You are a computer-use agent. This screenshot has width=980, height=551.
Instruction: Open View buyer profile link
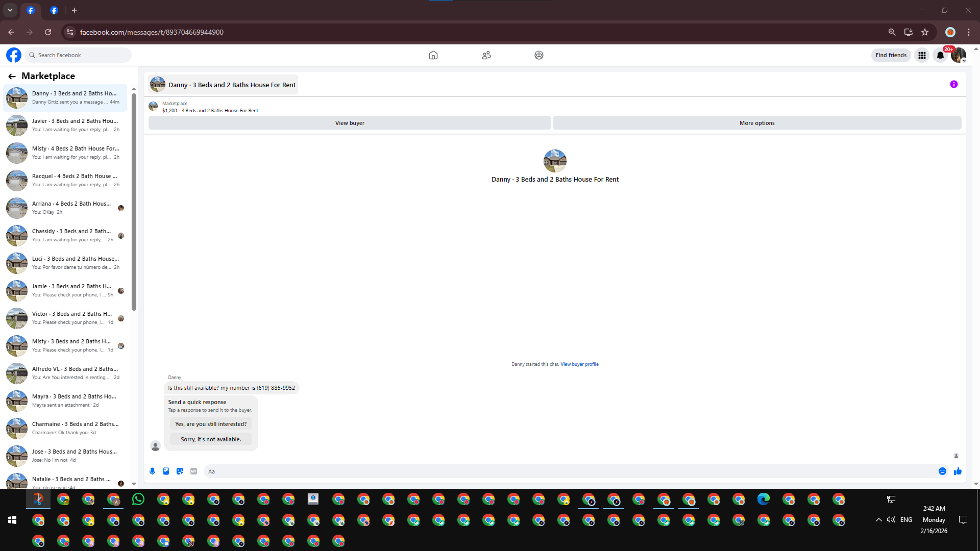[579, 364]
